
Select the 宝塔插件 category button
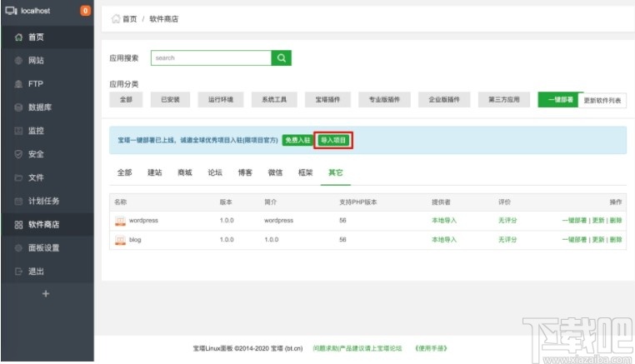pos(327,100)
